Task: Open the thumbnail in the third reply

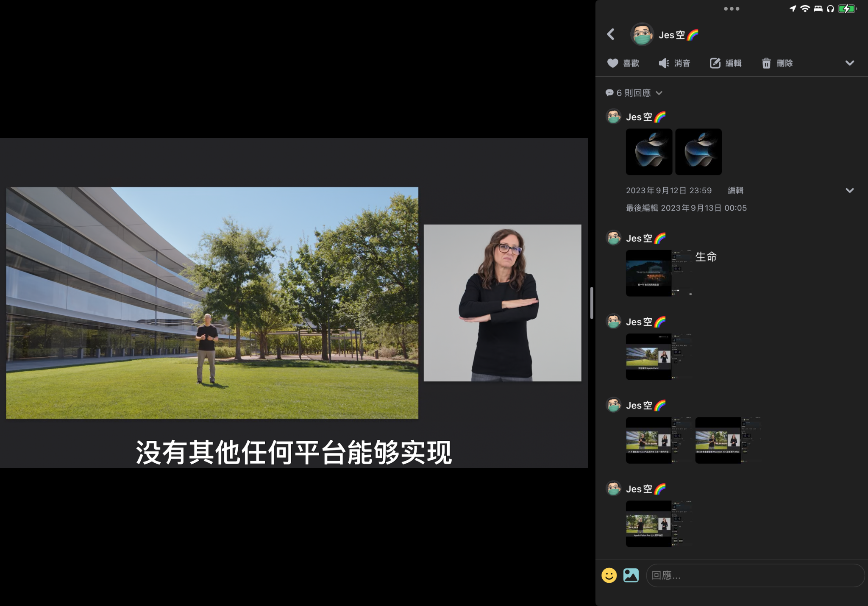Action: (x=659, y=356)
